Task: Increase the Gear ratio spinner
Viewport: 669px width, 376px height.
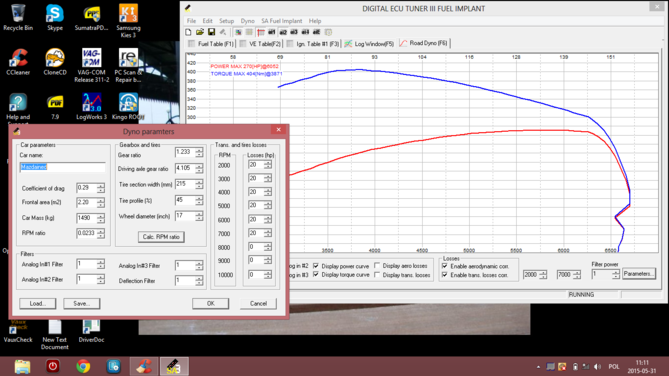Action: click(x=199, y=150)
